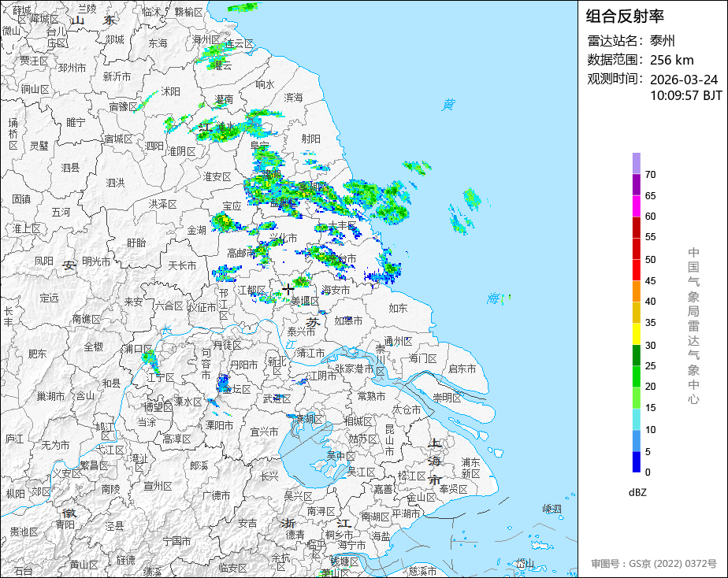Screen dimensions: 728x578
Task: Click the data range value 256 km
Action: 671,60
